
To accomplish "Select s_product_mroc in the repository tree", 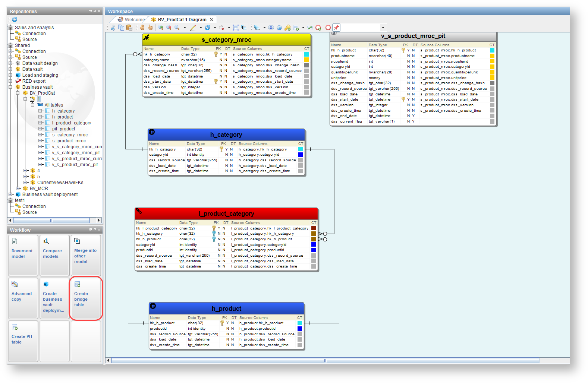I will pyautogui.click(x=69, y=141).
